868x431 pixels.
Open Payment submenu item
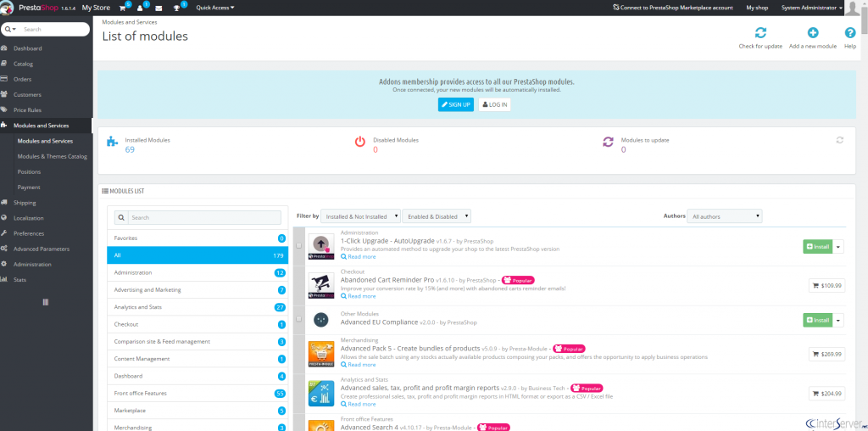tap(28, 188)
